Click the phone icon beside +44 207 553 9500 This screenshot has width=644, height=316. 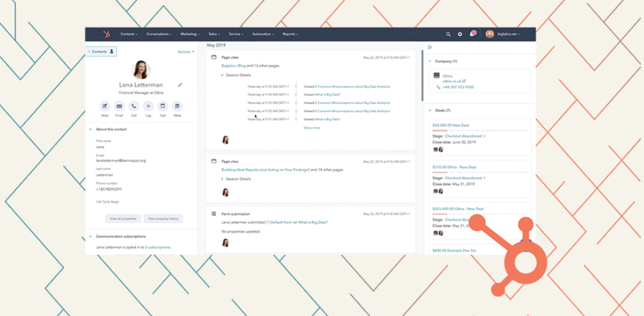[439, 87]
